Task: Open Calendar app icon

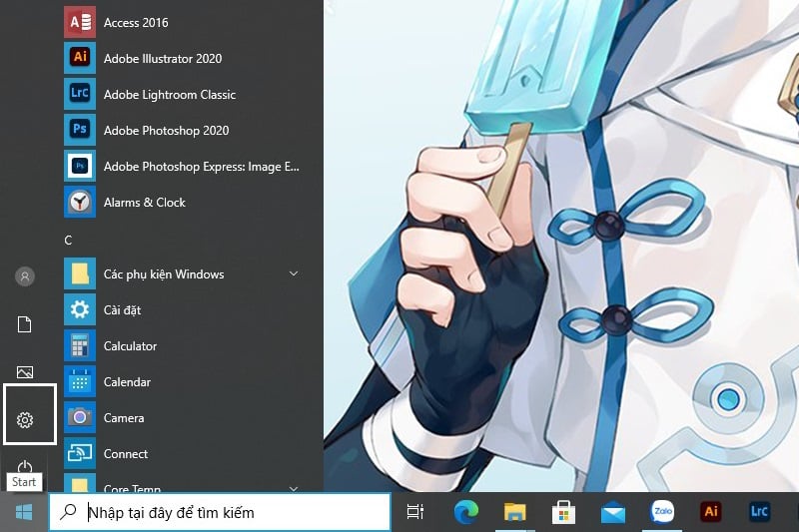Action: (x=80, y=381)
